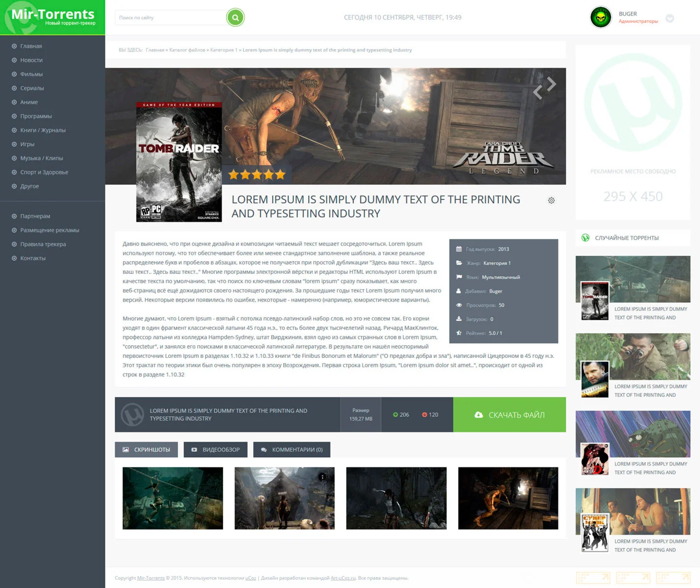Viewport: 700px width, 588px height.
Task: Click the search magnifier icon
Action: coord(235,18)
